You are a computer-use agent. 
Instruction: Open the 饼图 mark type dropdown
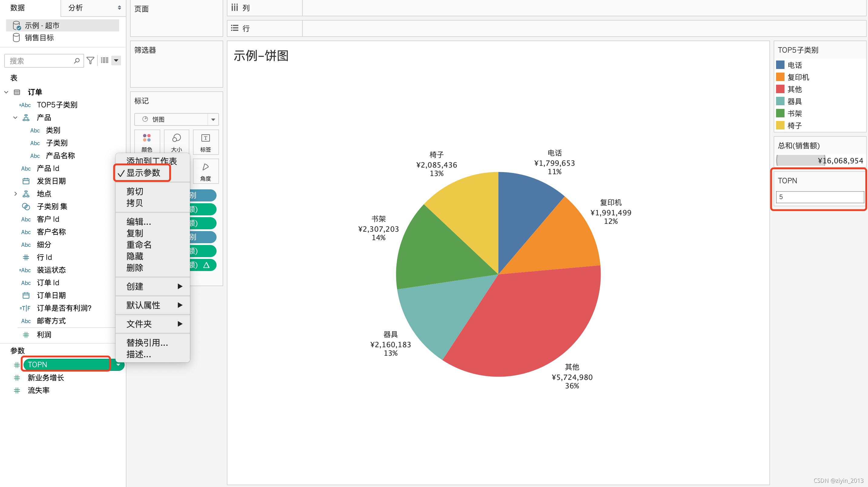click(x=213, y=119)
